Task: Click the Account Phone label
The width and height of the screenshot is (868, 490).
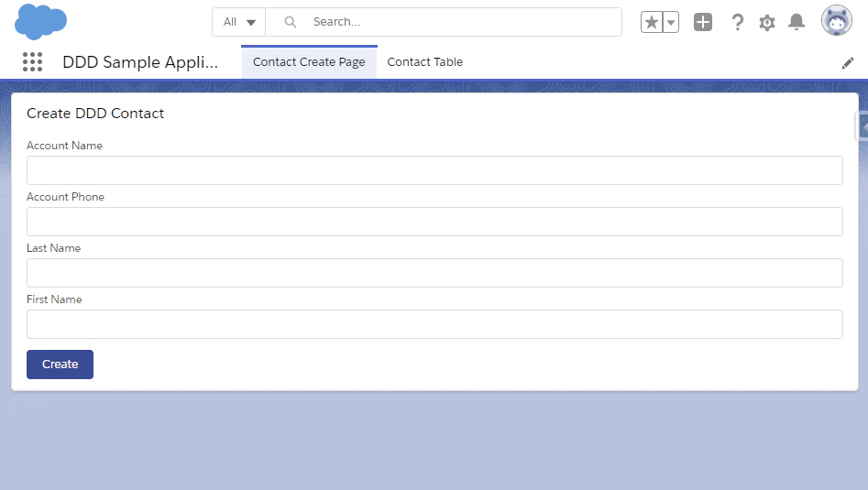Action: (65, 197)
